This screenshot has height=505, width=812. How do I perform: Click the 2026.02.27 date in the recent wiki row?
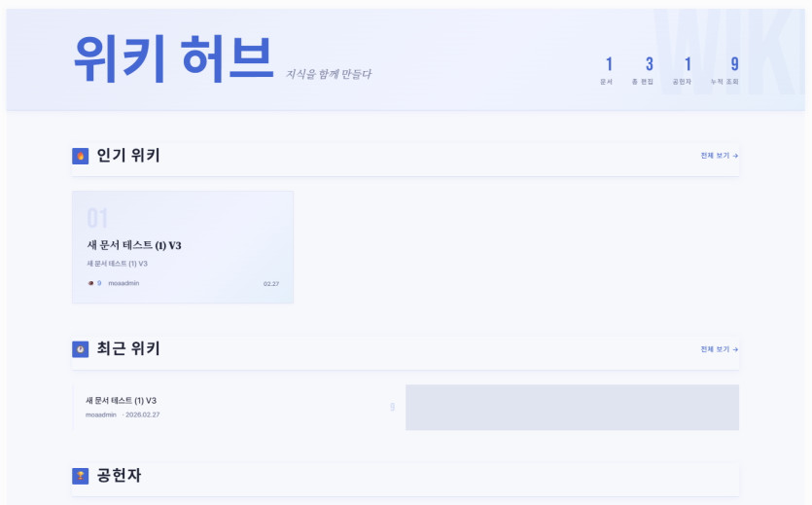pos(142,415)
